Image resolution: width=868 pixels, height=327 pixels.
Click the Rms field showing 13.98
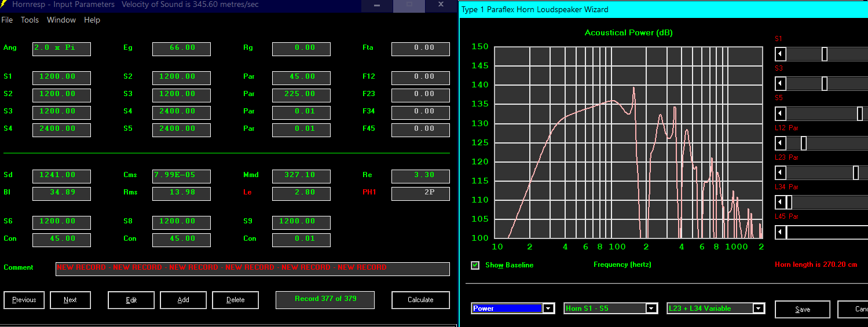[x=181, y=193]
